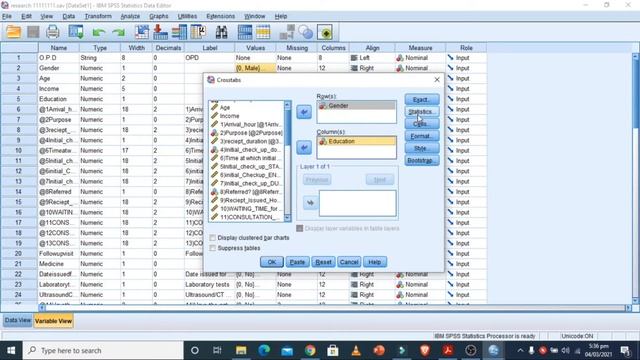
Task: Move variable into Row(s) with arrow
Action: pyautogui.click(x=304, y=112)
